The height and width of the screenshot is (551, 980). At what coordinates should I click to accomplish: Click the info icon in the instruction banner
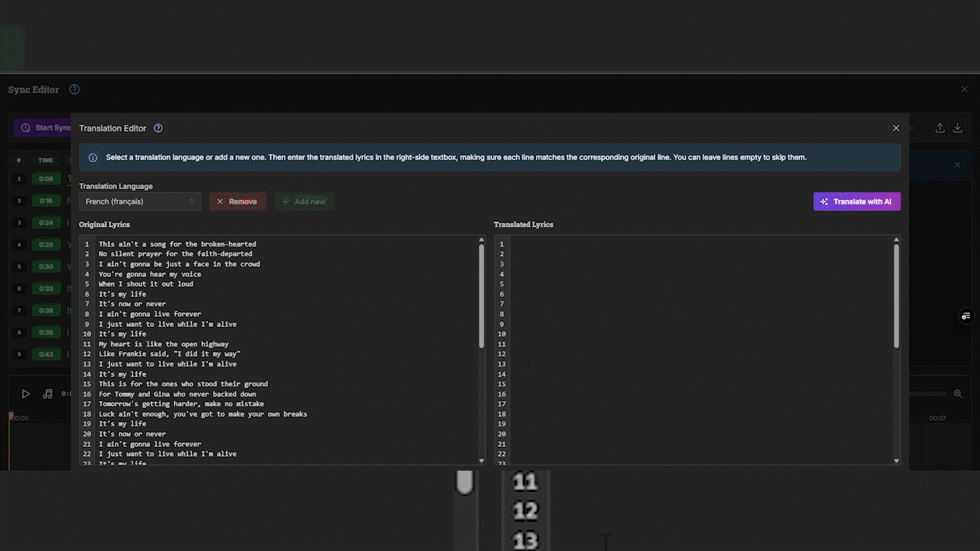(93, 158)
